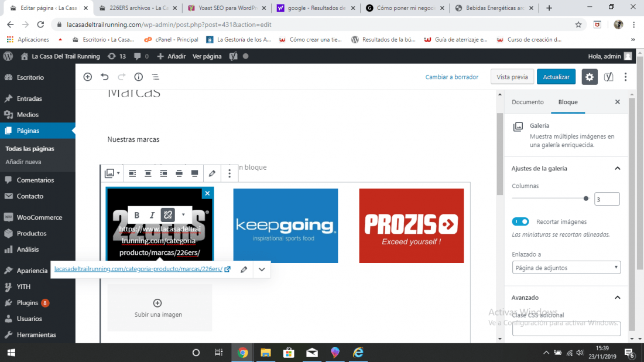The width and height of the screenshot is (644, 362).
Task: Edit gallery with the pencil icon
Action: point(212,173)
